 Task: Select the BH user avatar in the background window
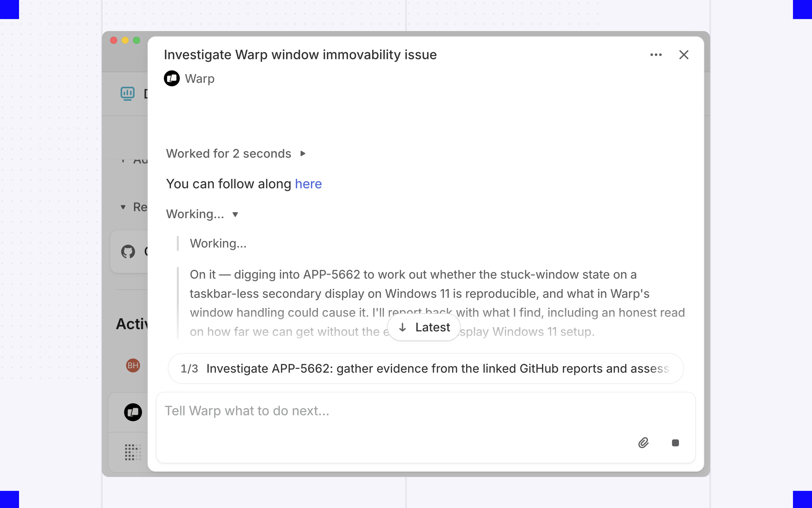point(133,365)
